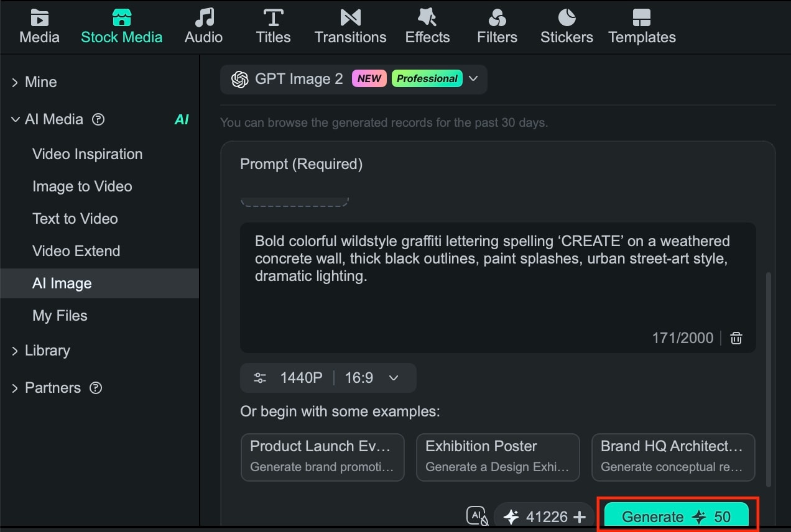
Task: Click the AI credits sparkle icon by 41226
Action: (511, 517)
